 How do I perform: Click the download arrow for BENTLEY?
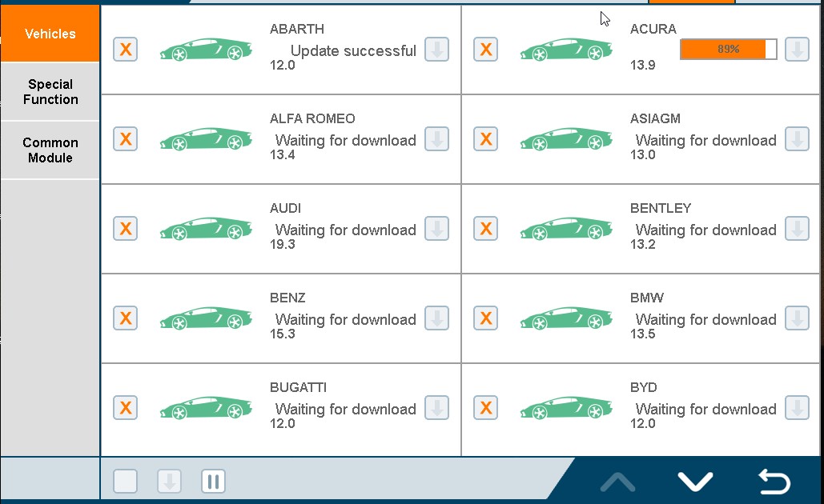[798, 229]
